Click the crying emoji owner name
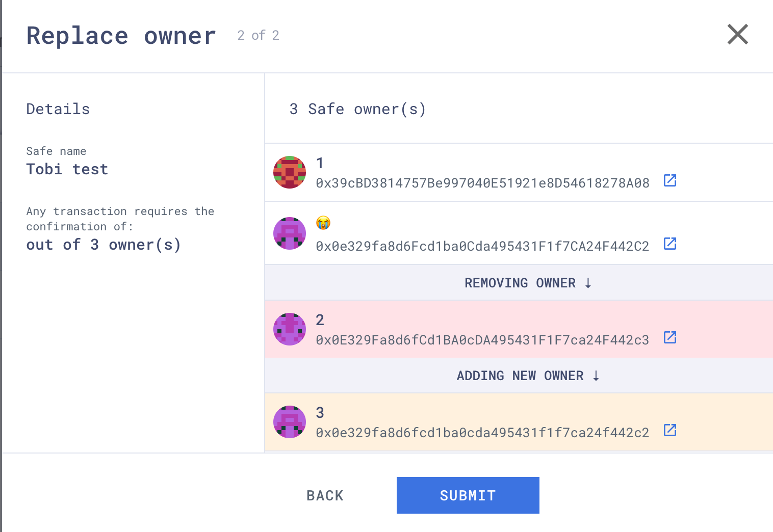This screenshot has height=532, width=773. pos(323,223)
